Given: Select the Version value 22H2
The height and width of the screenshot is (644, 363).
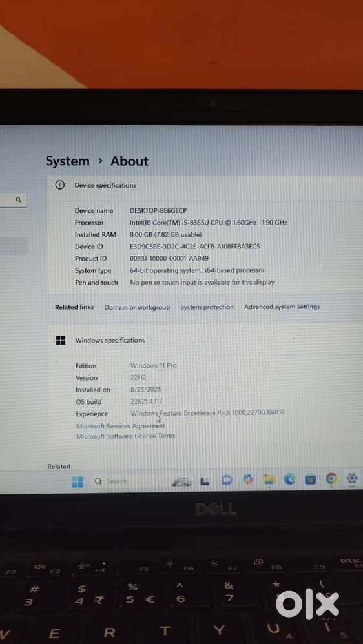Looking at the screenshot, I should pyautogui.click(x=138, y=377).
